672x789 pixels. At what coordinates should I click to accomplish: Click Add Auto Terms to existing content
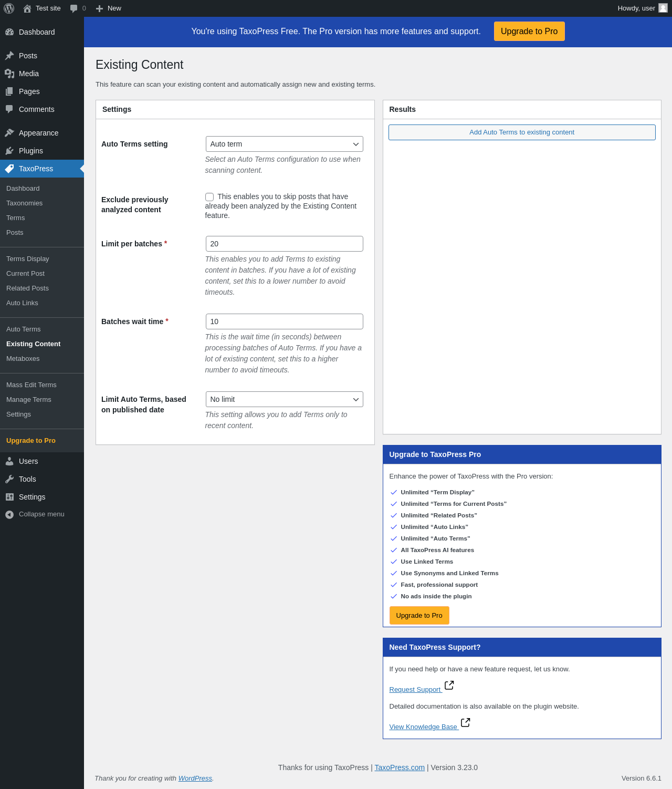522,132
